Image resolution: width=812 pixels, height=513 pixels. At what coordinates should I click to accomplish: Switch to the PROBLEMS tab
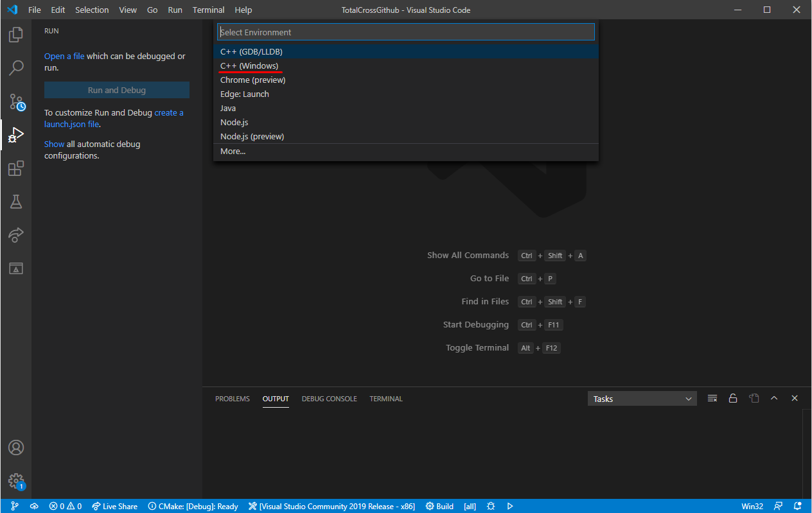pos(233,399)
